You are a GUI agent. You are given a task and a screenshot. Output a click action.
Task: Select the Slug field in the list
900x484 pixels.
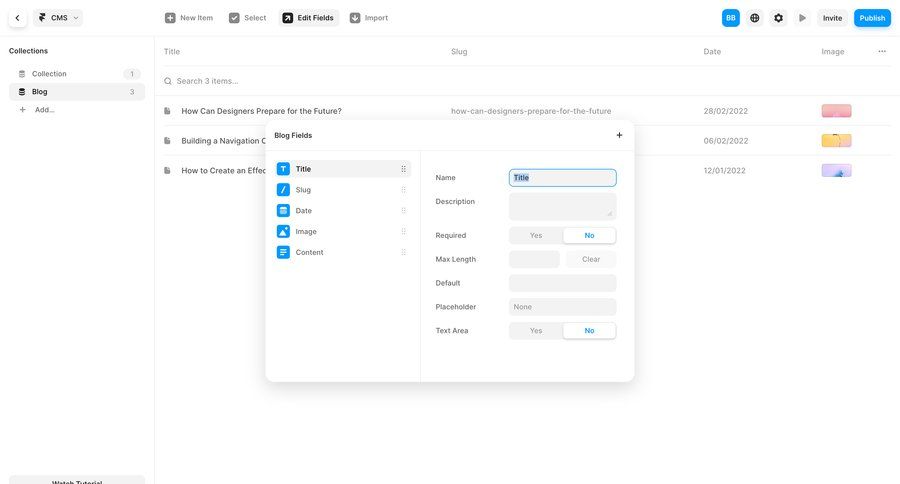coord(343,189)
